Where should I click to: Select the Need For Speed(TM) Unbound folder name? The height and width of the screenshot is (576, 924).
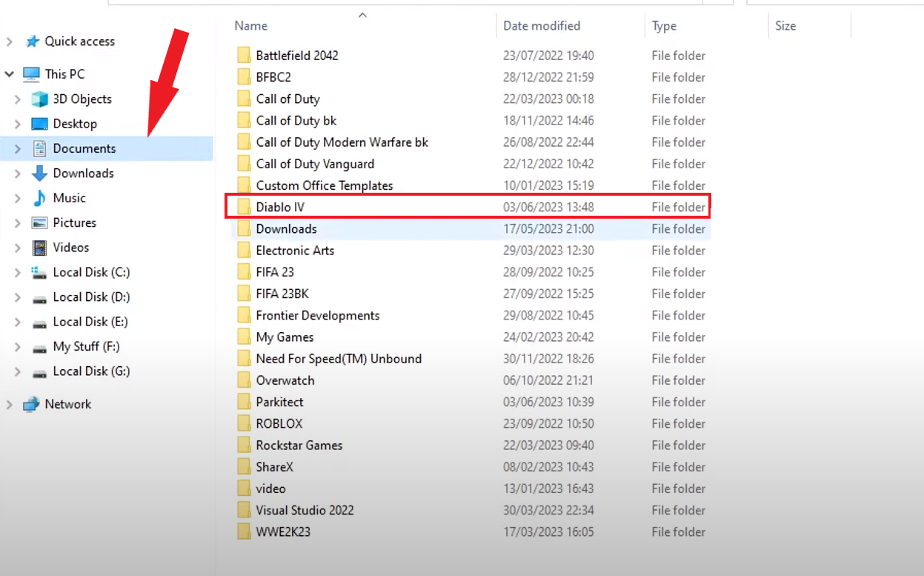[x=339, y=359]
